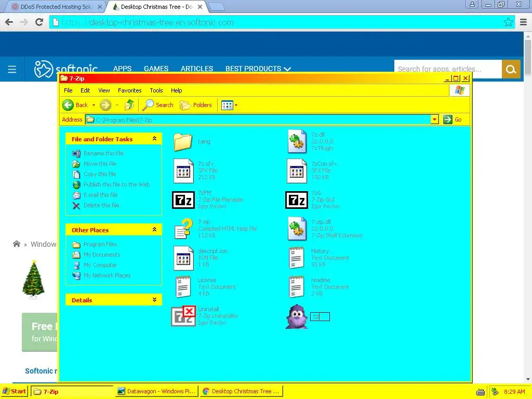Select the readme text document icon
Image resolution: width=532 pixels, height=399 pixels.
point(297,287)
